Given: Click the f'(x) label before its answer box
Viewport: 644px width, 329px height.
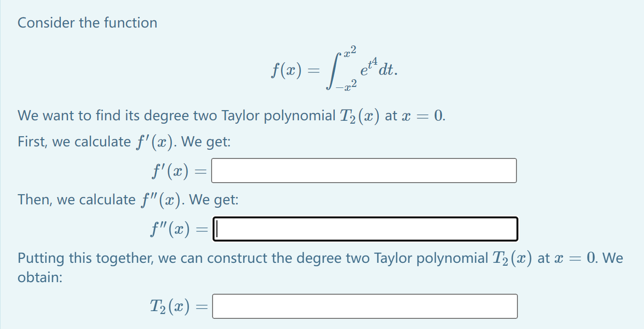Looking at the screenshot, I should [169, 170].
